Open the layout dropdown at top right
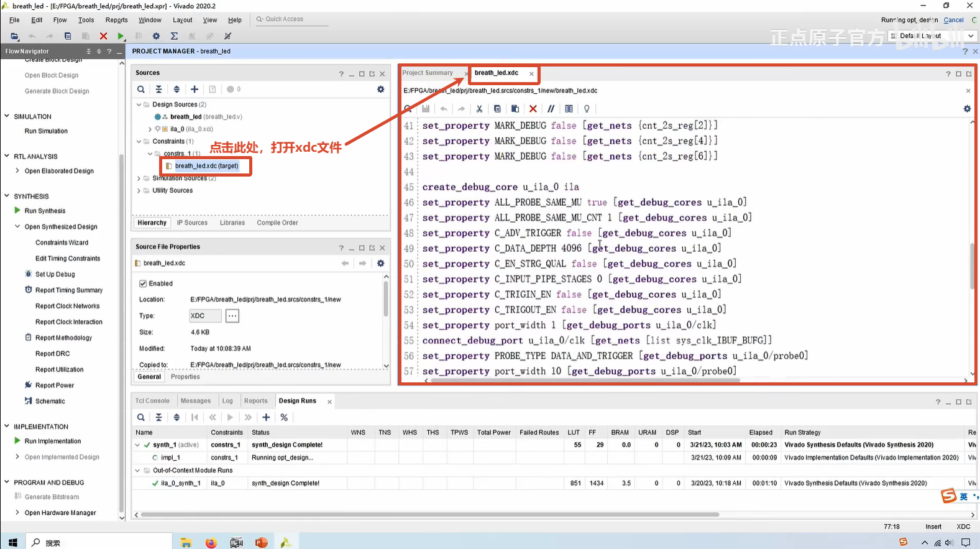 pyautogui.click(x=932, y=36)
